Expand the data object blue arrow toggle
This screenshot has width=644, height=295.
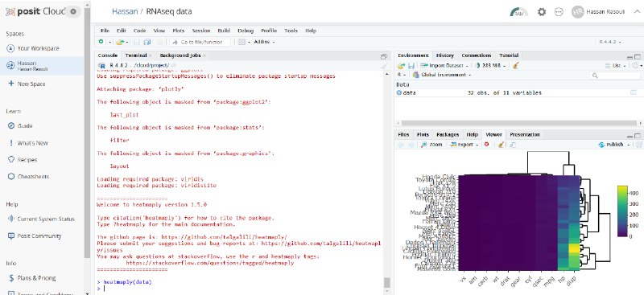398,92
